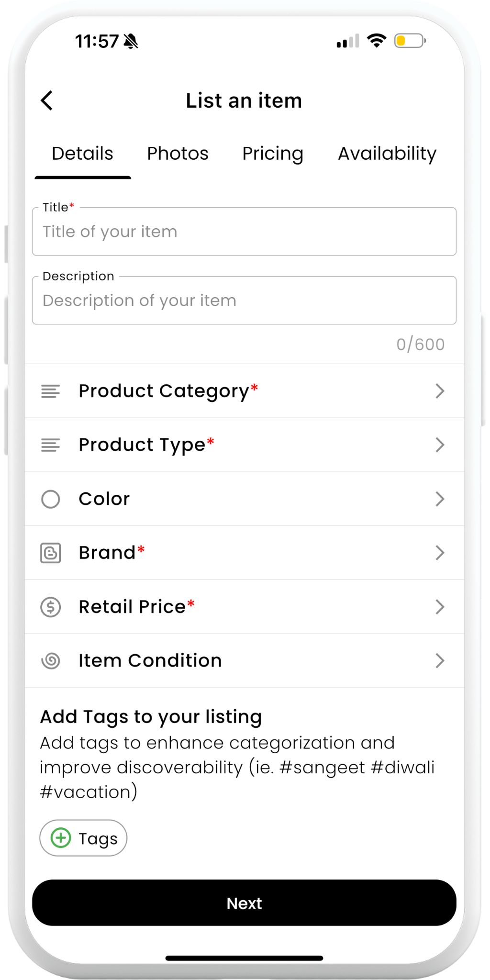
Task: Click the Product Category lines icon
Action: coord(50,391)
